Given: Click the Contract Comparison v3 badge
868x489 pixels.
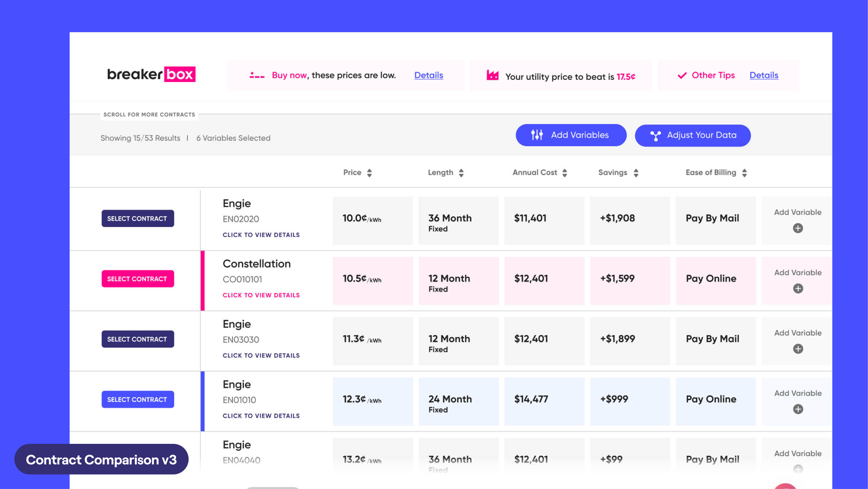Looking at the screenshot, I should click(x=101, y=459).
